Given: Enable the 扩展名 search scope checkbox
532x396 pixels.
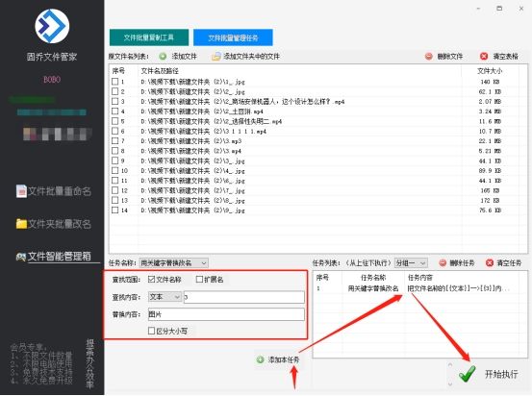Looking at the screenshot, I should point(199,280).
